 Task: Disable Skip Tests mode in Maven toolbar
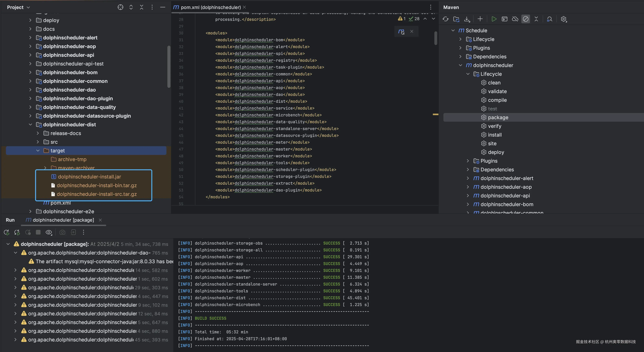tap(526, 19)
